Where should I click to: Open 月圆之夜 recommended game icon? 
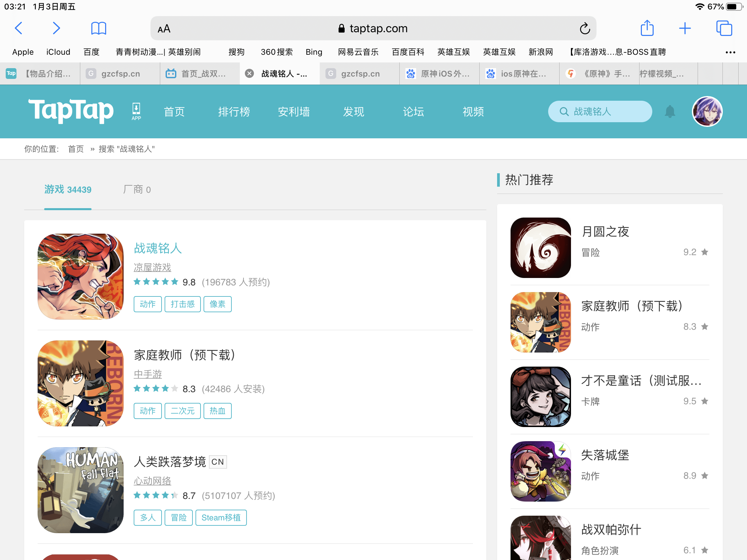[541, 248]
